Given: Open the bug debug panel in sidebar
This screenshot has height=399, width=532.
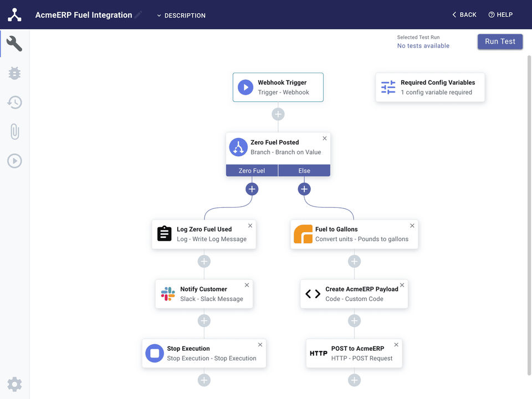Looking at the screenshot, I should [x=14, y=73].
